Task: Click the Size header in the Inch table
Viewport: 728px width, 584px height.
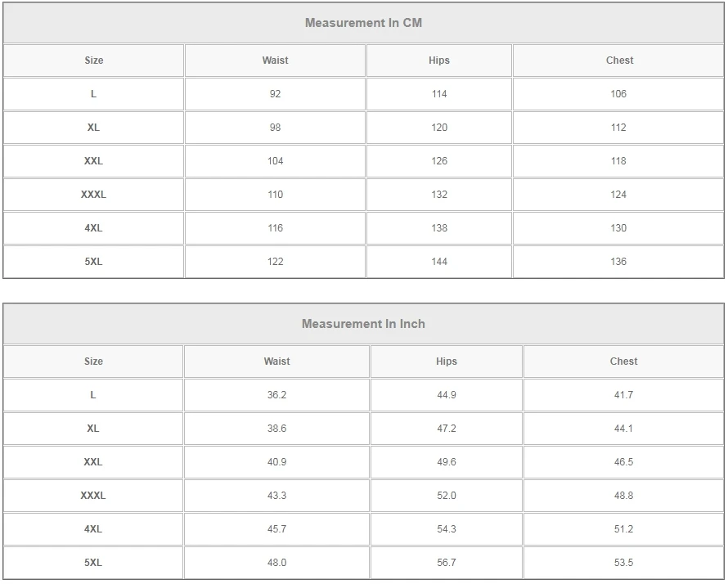Action: [x=93, y=362]
